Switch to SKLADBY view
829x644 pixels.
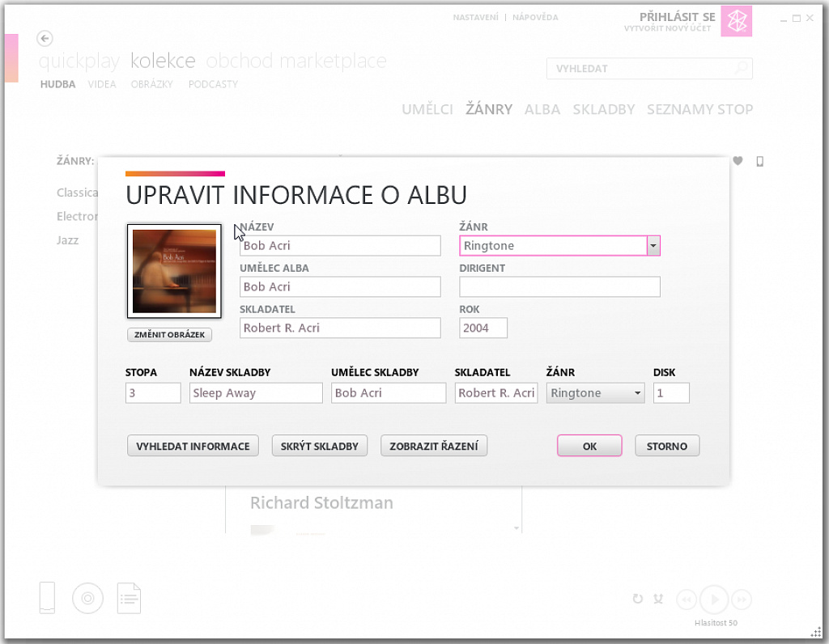click(604, 109)
